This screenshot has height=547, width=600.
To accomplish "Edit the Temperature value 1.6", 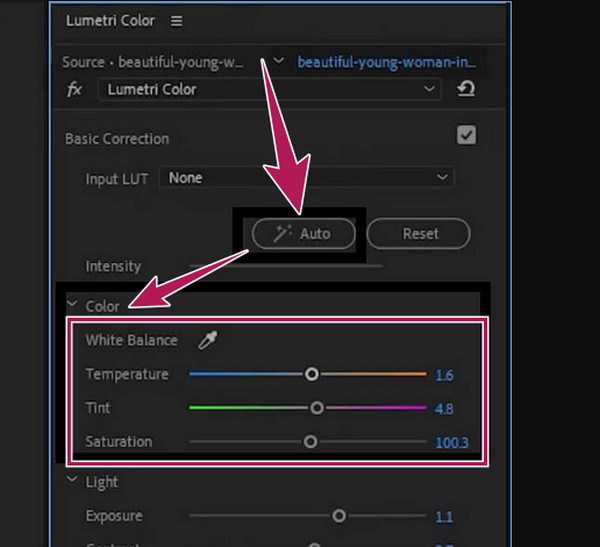I will [x=444, y=375].
